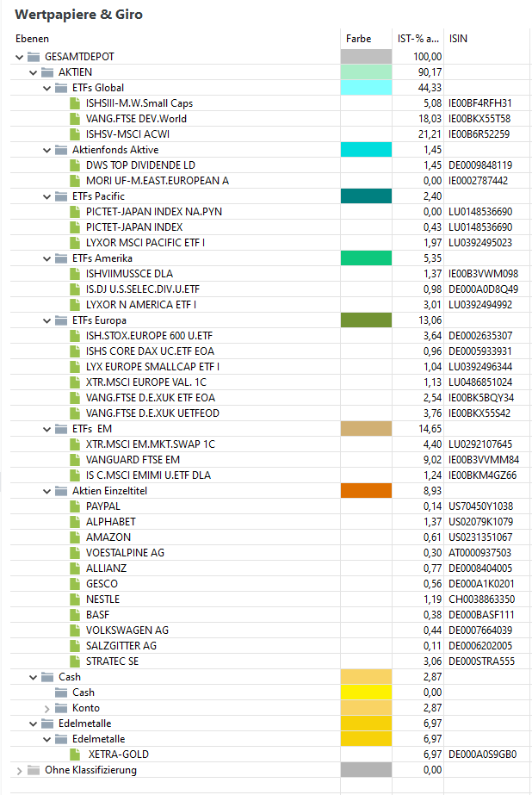Image resolution: width=532 pixels, height=795 pixels.
Task: Expand the Ohne Klassifizierung node
Action: tap(19, 771)
